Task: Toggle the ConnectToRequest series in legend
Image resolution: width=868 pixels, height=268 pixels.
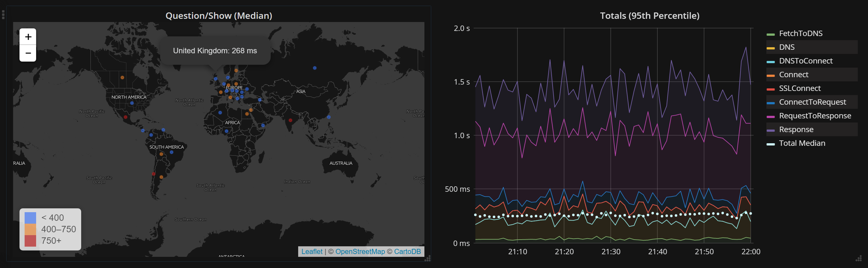Action: [812, 102]
